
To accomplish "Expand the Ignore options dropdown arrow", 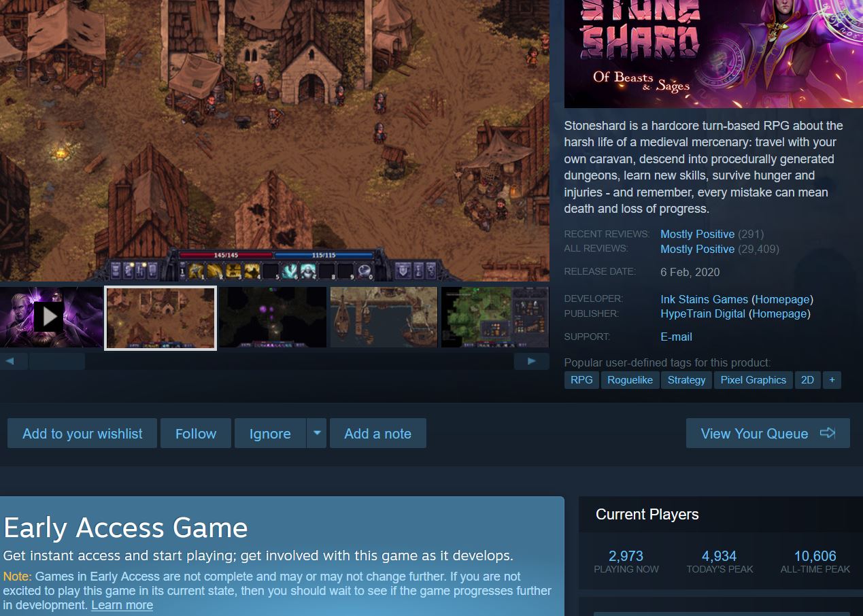I will [x=316, y=434].
